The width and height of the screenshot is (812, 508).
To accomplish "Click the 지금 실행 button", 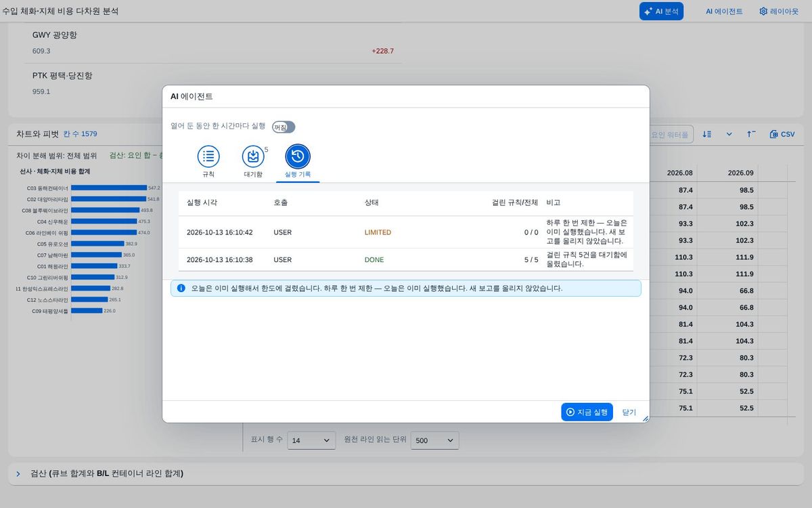I will 587,412.
